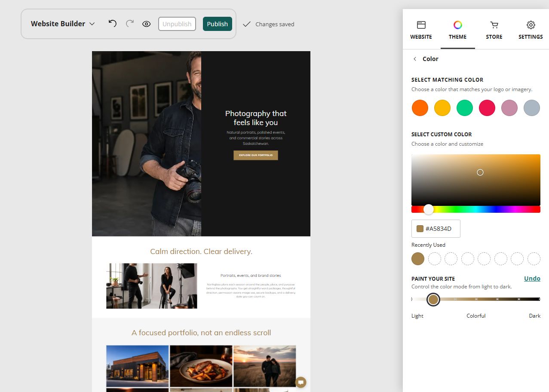Image resolution: width=549 pixels, height=392 pixels.
Task: Click the hue slider handle
Action: point(428,209)
